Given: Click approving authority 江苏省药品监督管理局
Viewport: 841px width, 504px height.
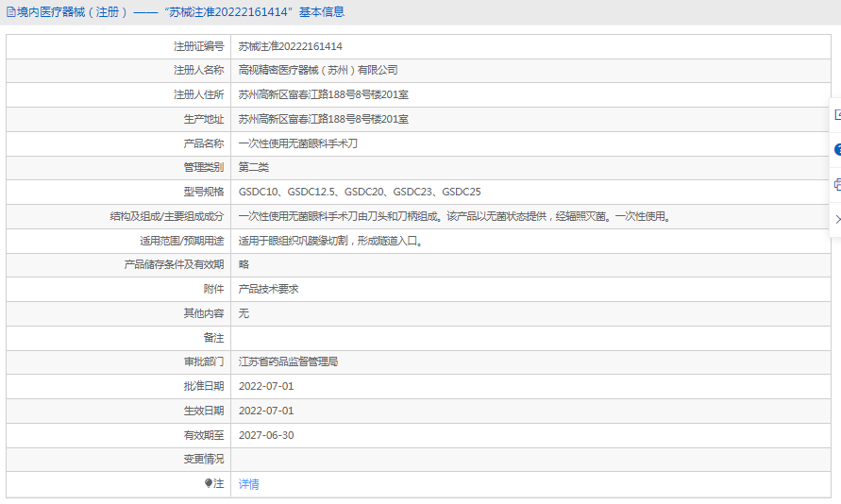Looking at the screenshot, I should point(288,361).
